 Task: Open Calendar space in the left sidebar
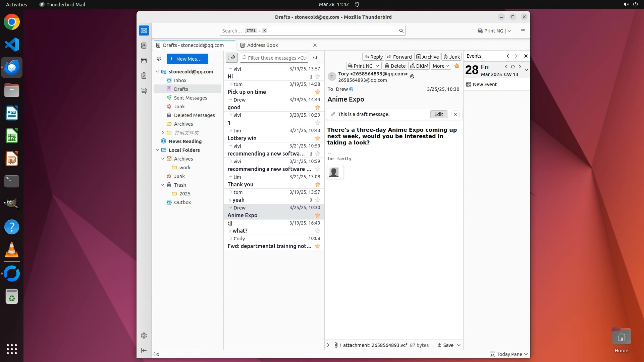point(144,61)
